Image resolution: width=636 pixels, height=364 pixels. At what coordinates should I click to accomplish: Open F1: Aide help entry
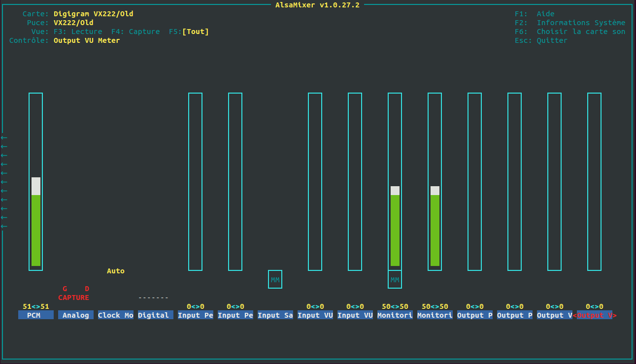coord(535,14)
